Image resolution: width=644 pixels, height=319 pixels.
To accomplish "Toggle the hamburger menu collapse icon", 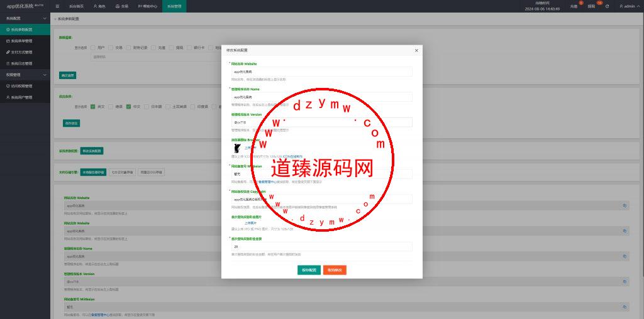I will tap(57, 6).
